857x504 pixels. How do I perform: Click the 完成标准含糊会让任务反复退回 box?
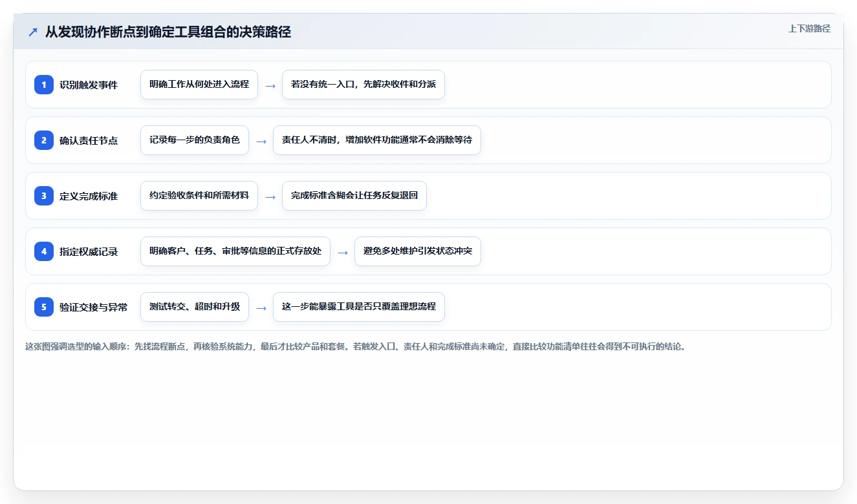point(354,196)
